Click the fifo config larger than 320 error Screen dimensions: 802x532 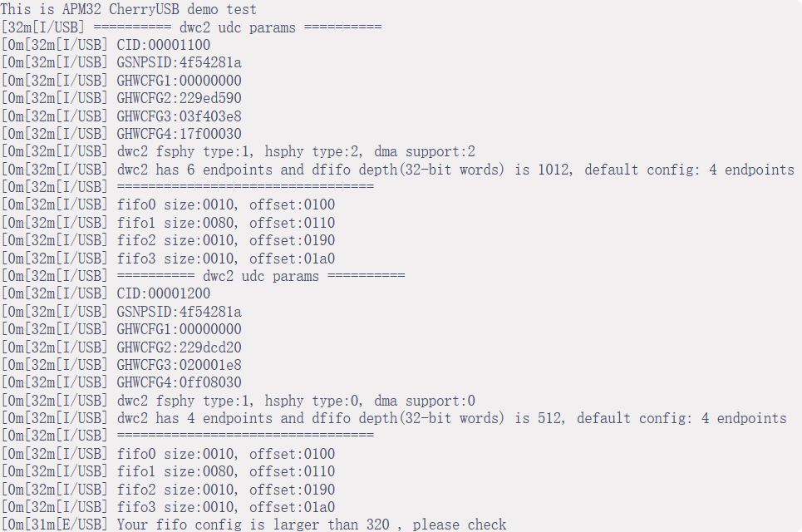[x=312, y=525]
